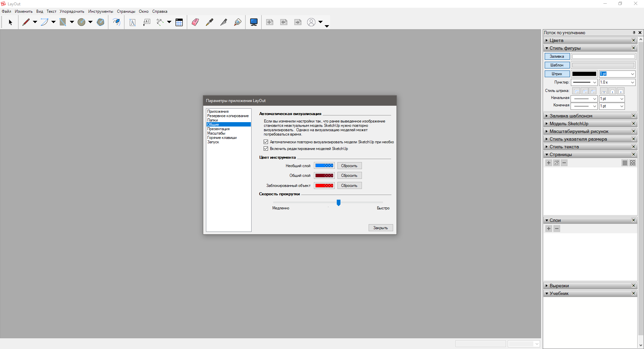Activate the eyedropper Style tool
The width and height of the screenshot is (644, 349).
click(209, 22)
